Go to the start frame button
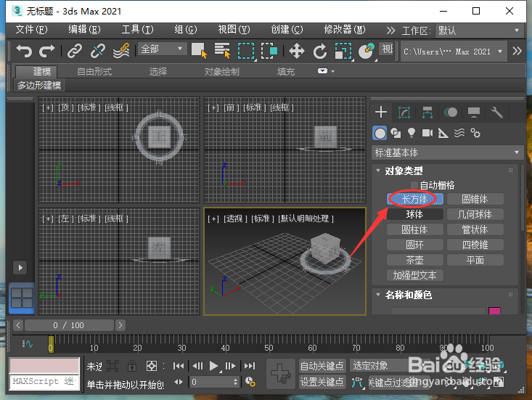The height and width of the screenshot is (400, 532). coord(179,366)
